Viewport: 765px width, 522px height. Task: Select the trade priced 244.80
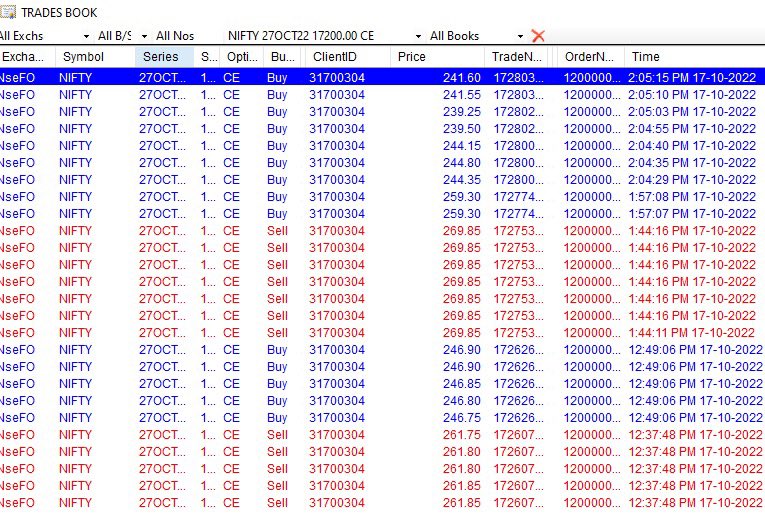pos(382,162)
